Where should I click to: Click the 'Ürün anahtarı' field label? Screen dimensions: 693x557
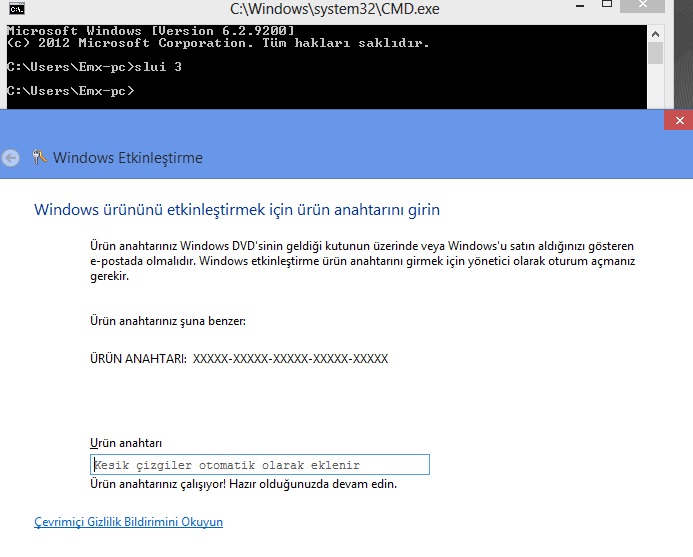click(126, 443)
